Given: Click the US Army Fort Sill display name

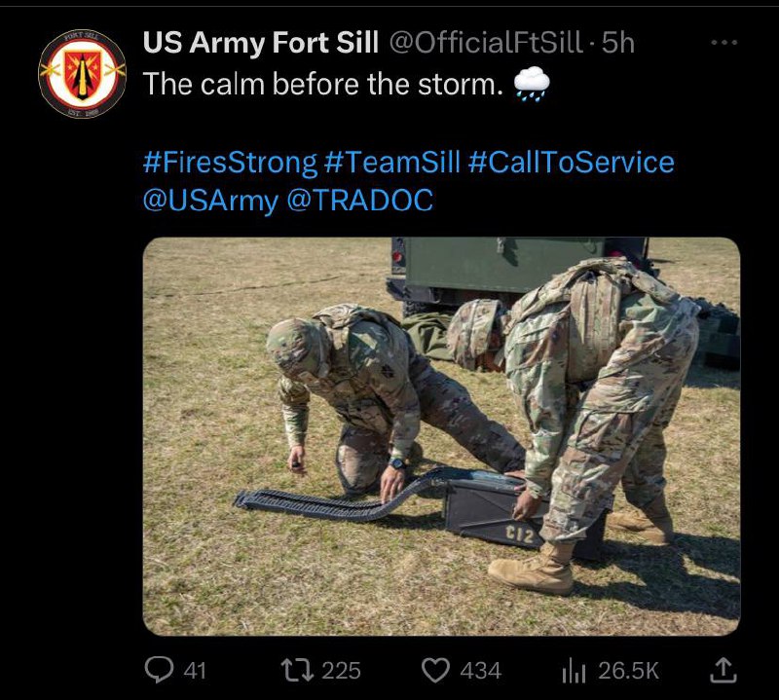Looking at the screenshot, I should pyautogui.click(x=260, y=42).
